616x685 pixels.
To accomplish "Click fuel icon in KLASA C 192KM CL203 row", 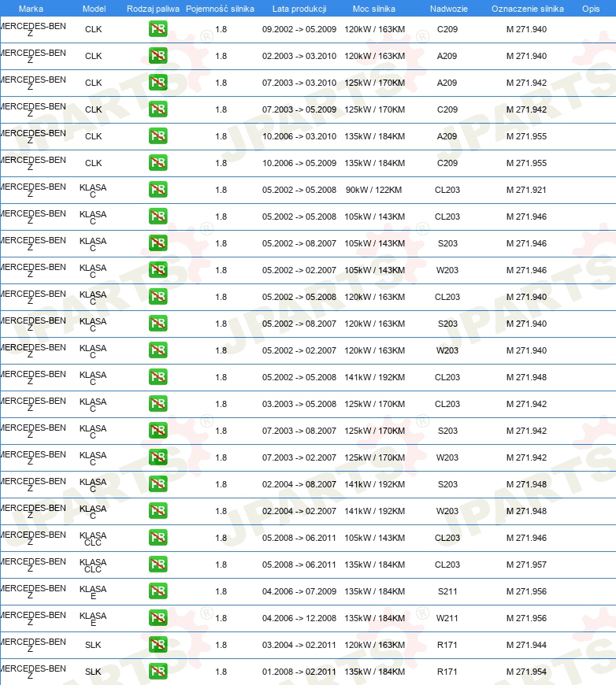I will click(158, 377).
